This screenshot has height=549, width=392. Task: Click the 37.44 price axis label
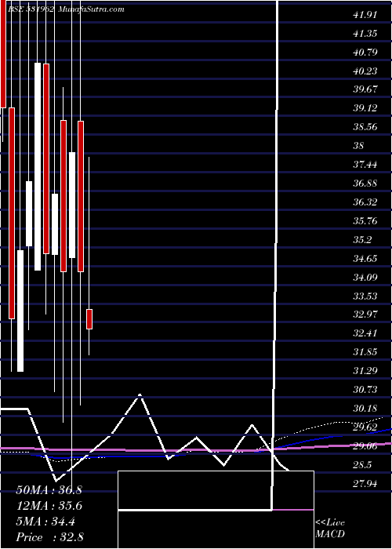coord(365,165)
